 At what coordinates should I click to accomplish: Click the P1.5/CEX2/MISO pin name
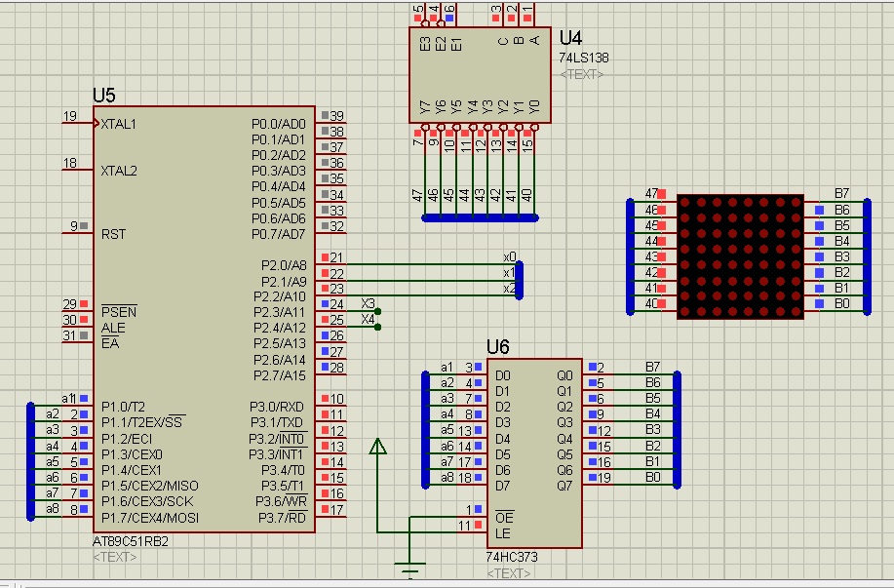[x=150, y=486]
